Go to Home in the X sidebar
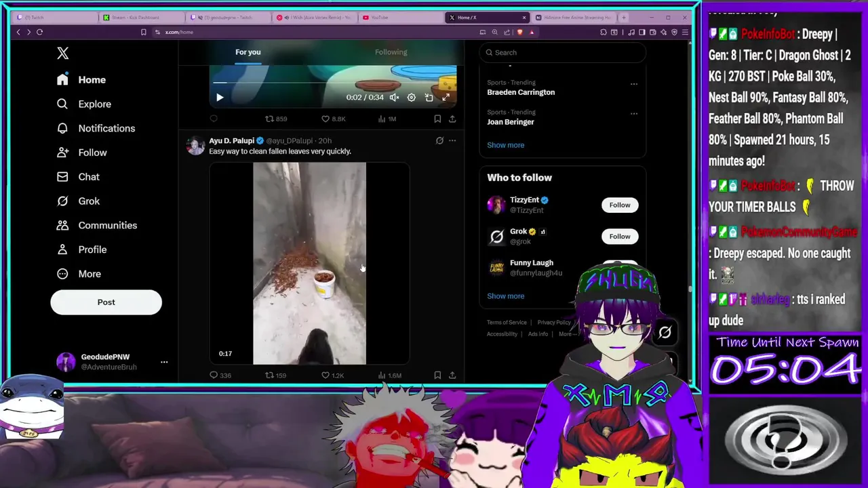 tap(81, 80)
